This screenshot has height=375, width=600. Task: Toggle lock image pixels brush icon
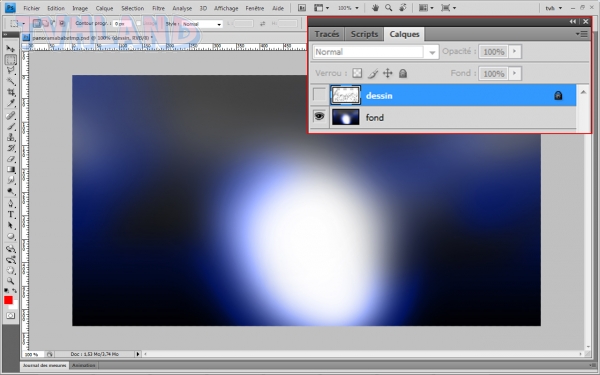[373, 73]
